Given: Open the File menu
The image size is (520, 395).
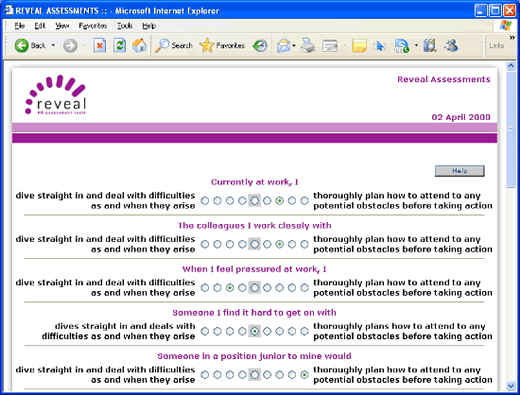Looking at the screenshot, I should click(19, 26).
